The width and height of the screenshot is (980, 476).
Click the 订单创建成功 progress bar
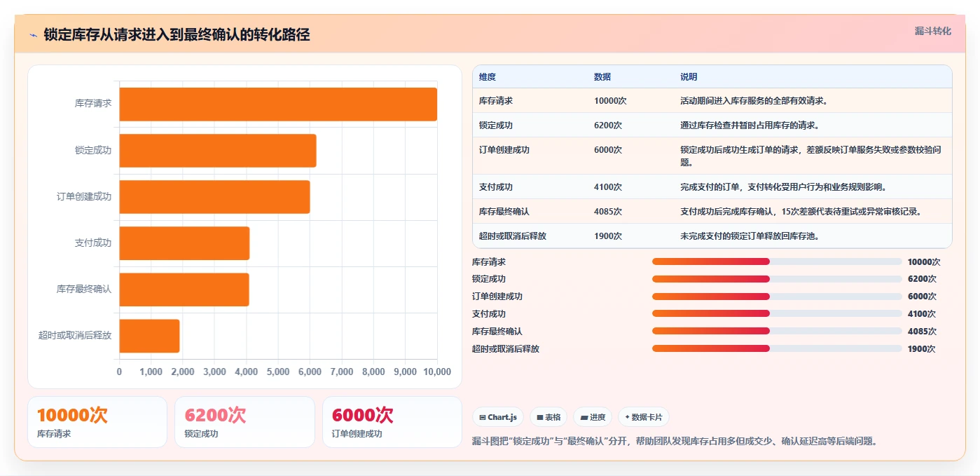777,296
